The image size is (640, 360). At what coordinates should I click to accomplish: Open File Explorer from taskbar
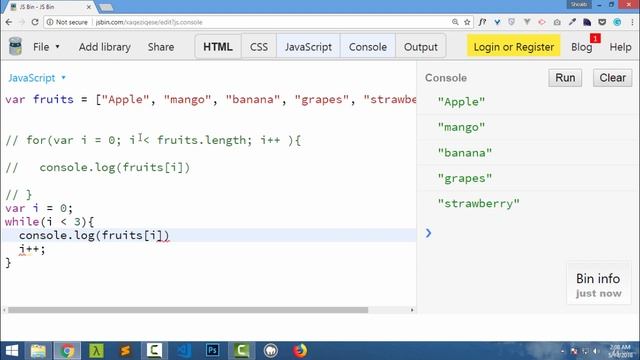pos(38,351)
